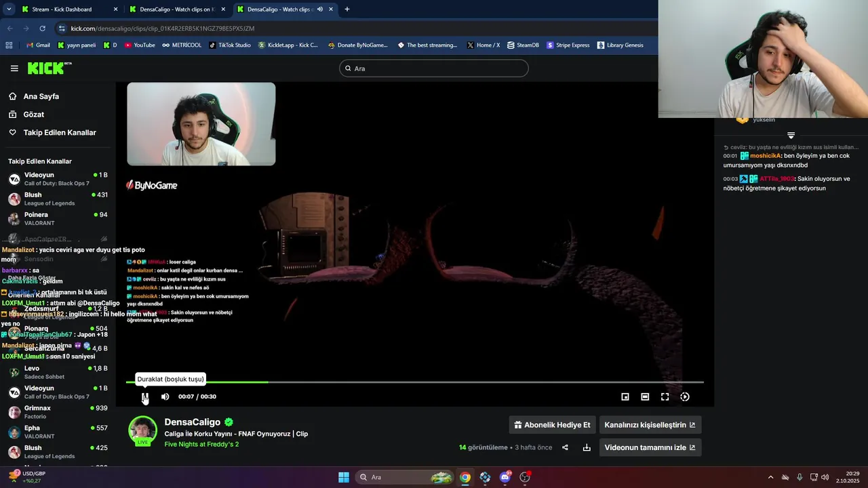Image resolution: width=868 pixels, height=488 pixels.
Task: Open the SteamDB bookmark
Action: [523, 45]
